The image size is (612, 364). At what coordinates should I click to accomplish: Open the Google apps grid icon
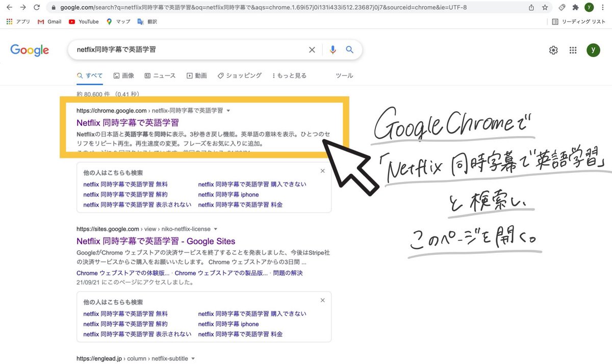click(573, 50)
